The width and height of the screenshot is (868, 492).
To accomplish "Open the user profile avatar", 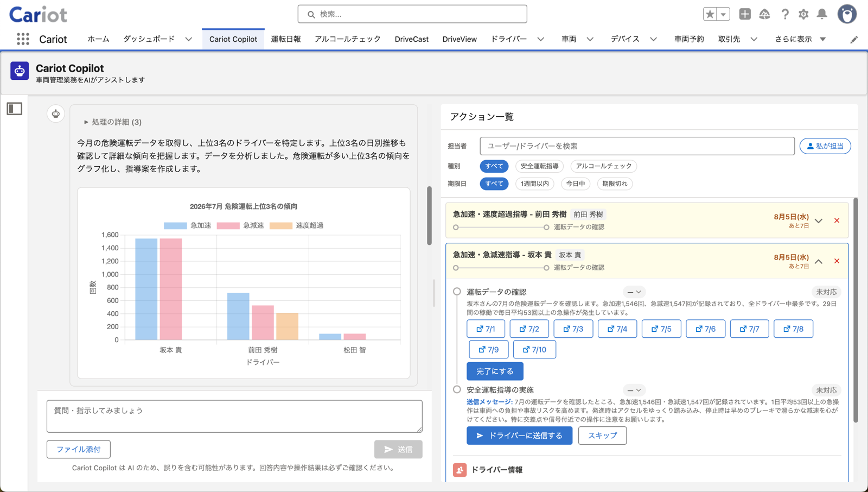I will [847, 14].
